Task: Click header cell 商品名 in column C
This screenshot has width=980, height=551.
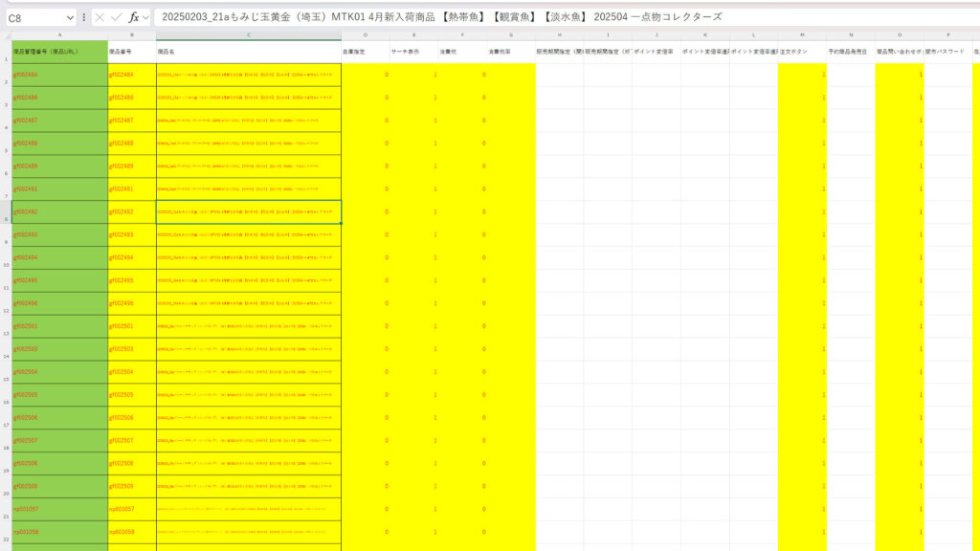Action: (x=249, y=52)
